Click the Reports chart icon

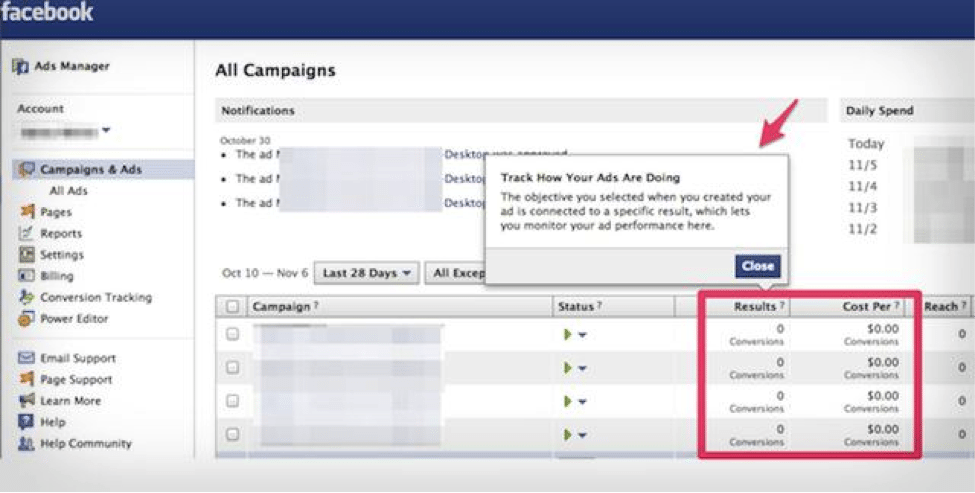26,233
